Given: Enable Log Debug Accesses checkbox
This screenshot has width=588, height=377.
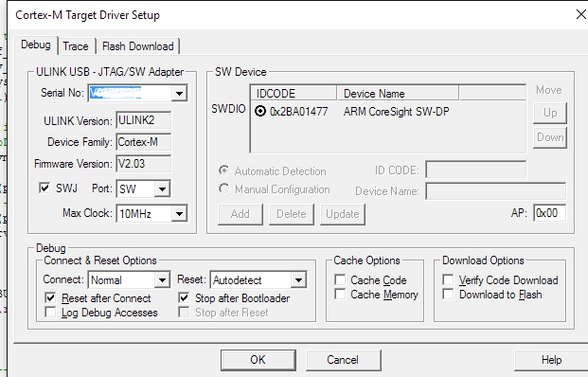Looking at the screenshot, I should pos(50,312).
